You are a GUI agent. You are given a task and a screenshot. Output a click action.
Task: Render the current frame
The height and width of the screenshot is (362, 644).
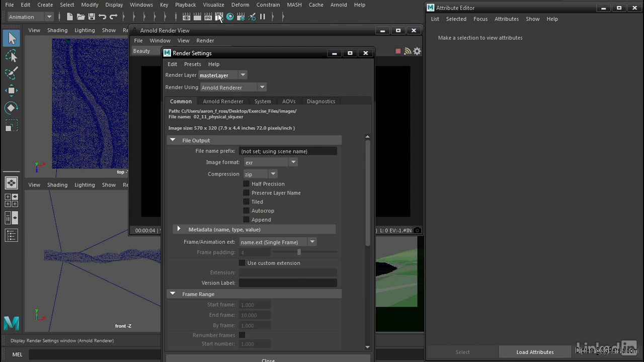pyautogui.click(x=197, y=17)
